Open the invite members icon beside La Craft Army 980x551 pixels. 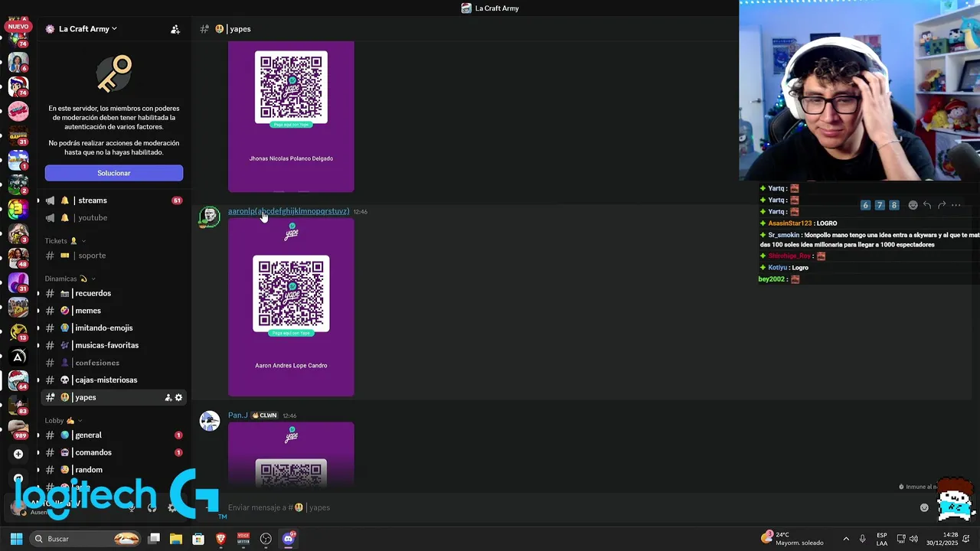pos(175,29)
